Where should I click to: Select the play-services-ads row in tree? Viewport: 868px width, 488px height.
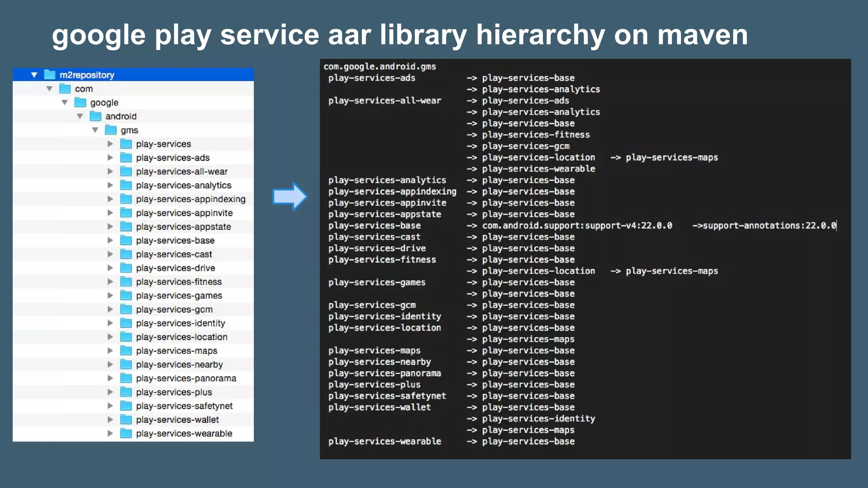133,158
